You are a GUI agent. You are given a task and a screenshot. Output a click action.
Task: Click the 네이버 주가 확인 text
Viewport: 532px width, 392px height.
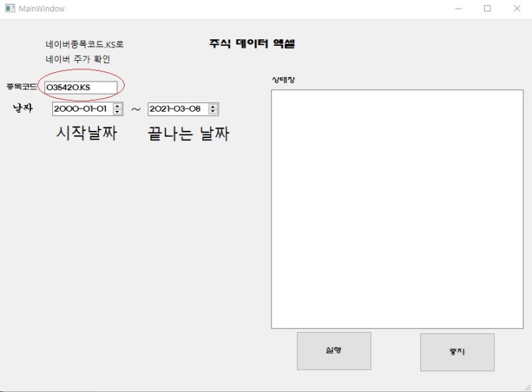click(x=78, y=59)
